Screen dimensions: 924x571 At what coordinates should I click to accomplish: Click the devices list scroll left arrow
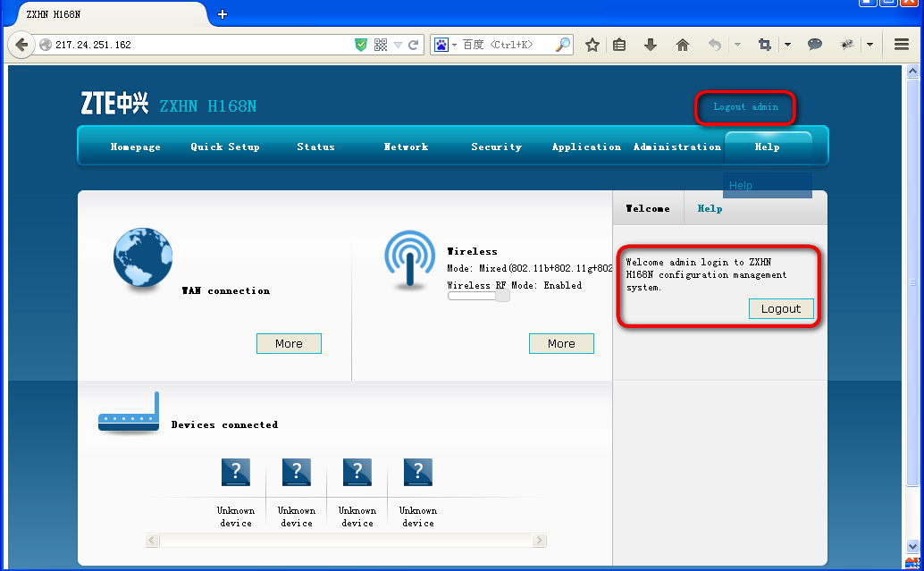click(x=152, y=541)
